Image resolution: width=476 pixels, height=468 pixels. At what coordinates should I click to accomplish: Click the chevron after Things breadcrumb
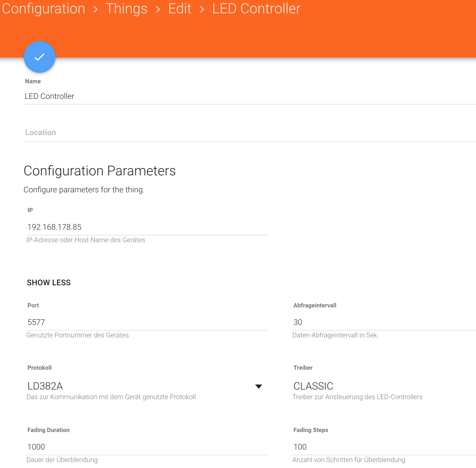pos(158,9)
